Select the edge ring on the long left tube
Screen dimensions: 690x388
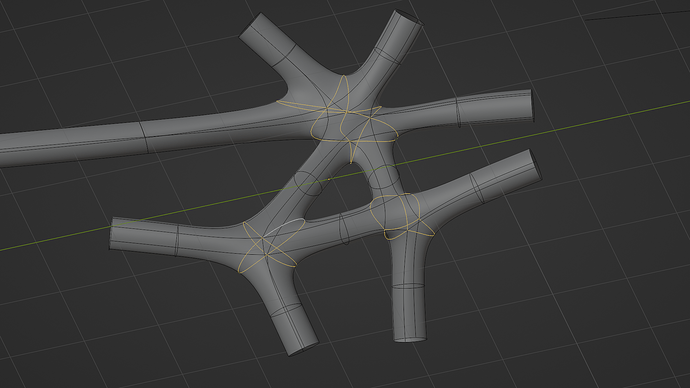click(x=144, y=137)
